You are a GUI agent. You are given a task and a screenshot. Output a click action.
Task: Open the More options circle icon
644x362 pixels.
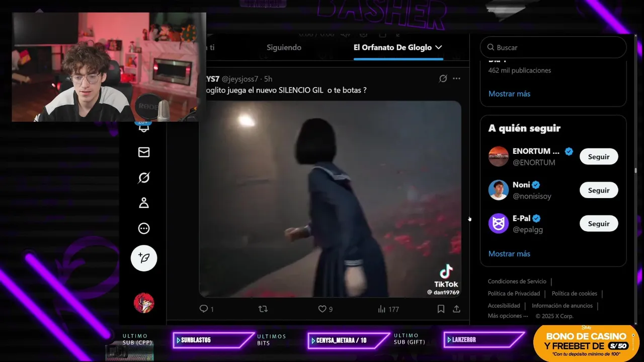coord(144,228)
